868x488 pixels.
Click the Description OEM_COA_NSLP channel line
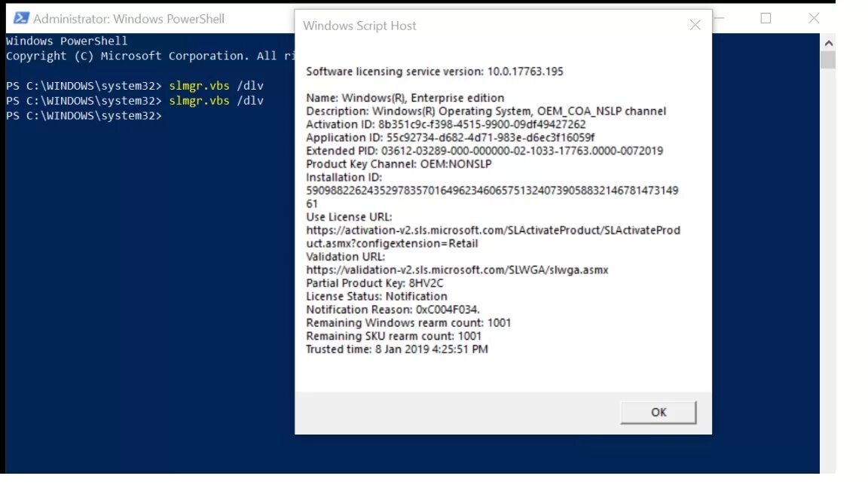486,111
